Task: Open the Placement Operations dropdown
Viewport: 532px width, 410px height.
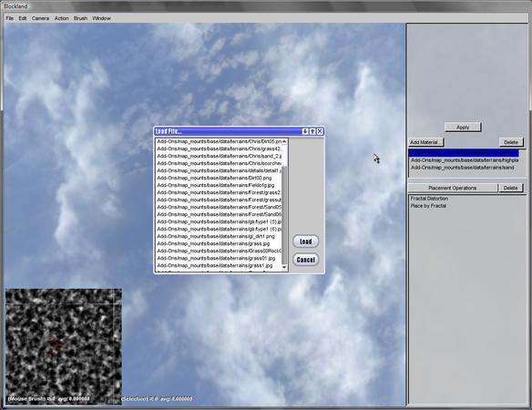Action: point(452,188)
